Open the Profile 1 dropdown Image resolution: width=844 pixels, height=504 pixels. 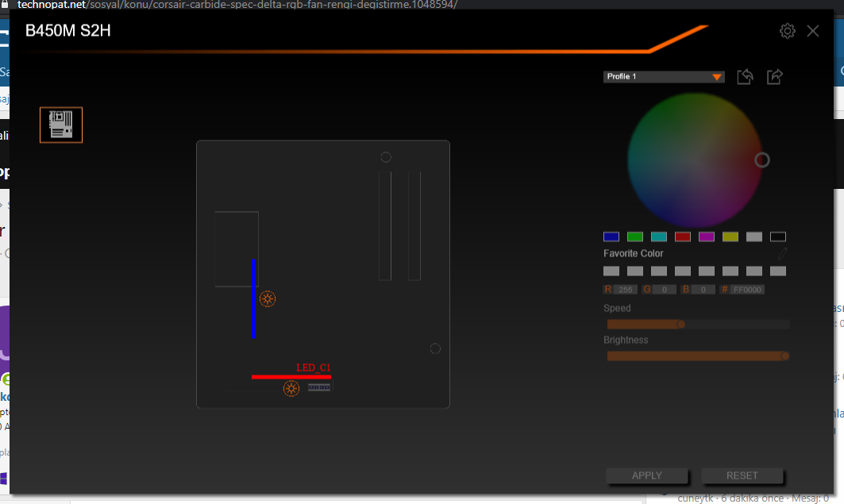pyautogui.click(x=664, y=77)
